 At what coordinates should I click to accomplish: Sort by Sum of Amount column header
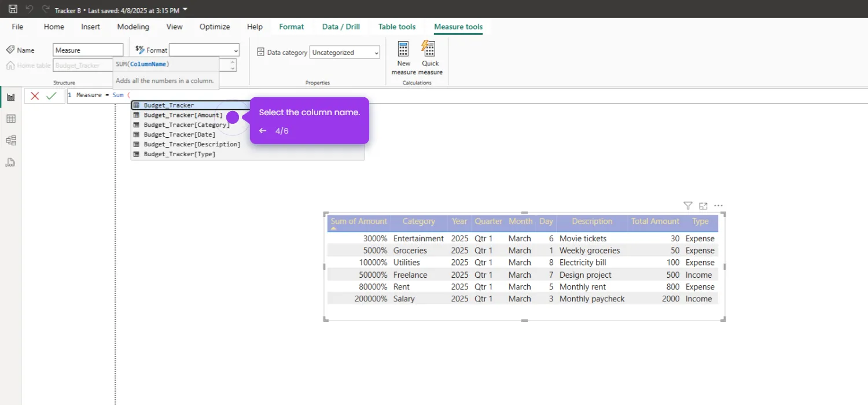click(359, 222)
